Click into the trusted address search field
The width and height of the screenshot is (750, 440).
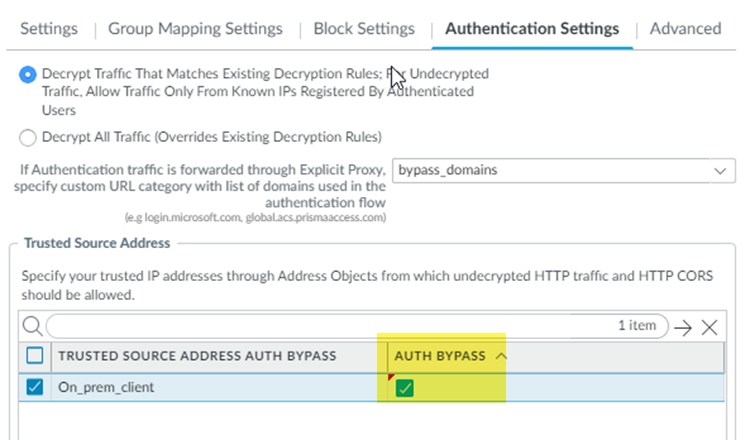[x=340, y=327]
